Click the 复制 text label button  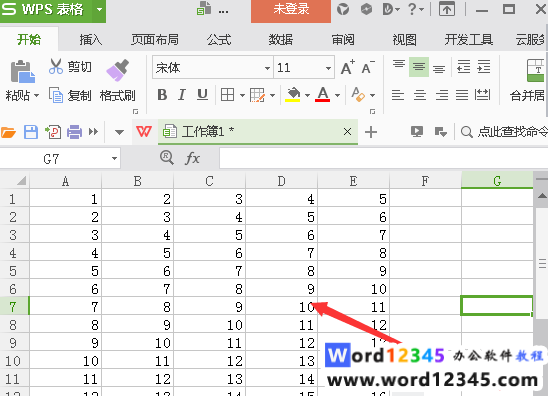[79, 95]
